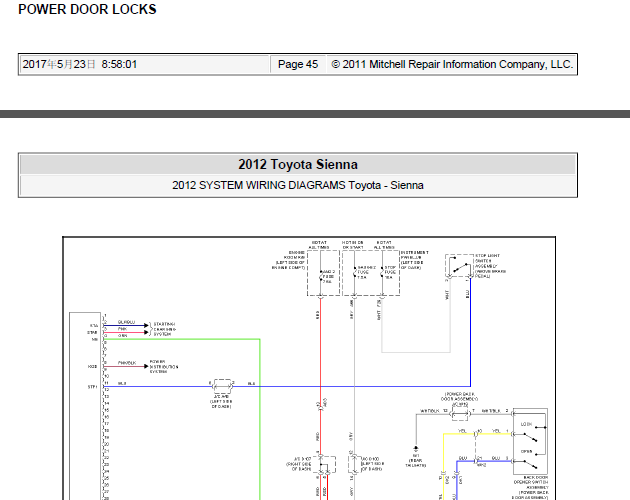Click the J/C right side of dash connector
Image resolution: width=630 pixels, height=500 pixels.
point(323,464)
